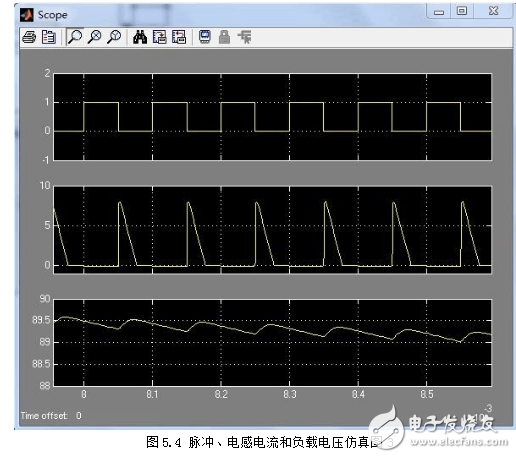Click the 8.1 time axis label
The width and height of the screenshot is (516, 458).
(152, 395)
